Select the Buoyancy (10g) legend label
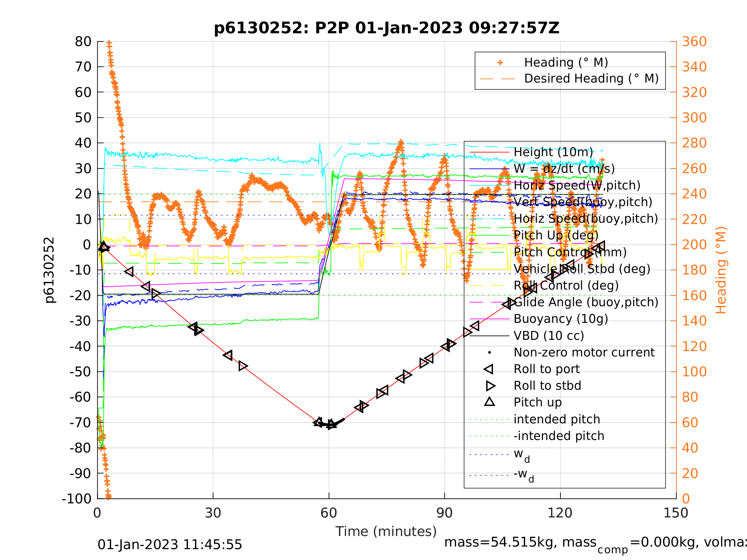 pyautogui.click(x=561, y=319)
